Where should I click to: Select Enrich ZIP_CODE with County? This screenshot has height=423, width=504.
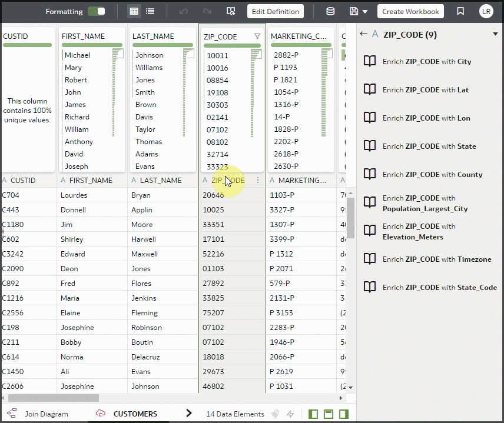(x=432, y=175)
